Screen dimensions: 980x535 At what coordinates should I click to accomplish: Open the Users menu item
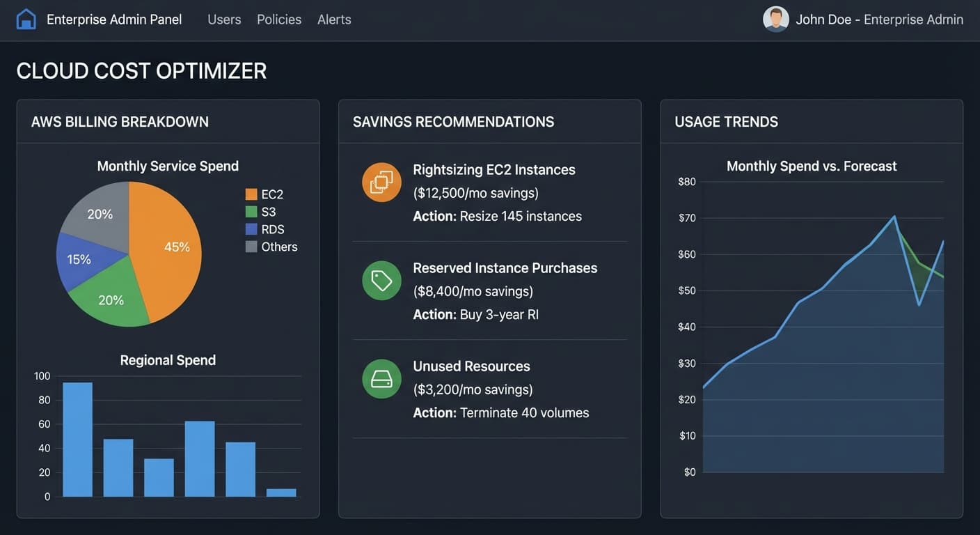coord(224,20)
